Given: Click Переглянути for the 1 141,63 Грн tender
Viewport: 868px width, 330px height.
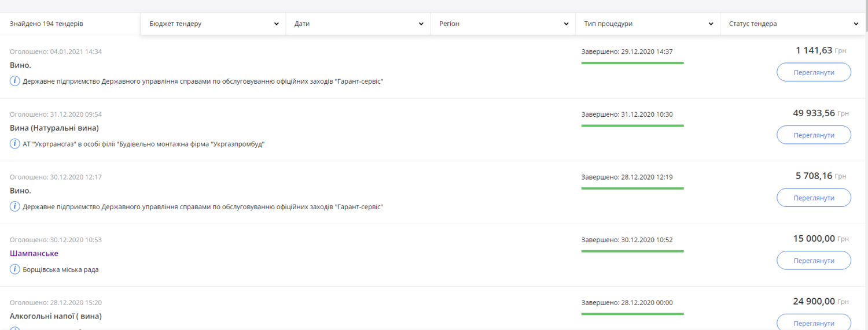Looking at the screenshot, I should point(814,72).
